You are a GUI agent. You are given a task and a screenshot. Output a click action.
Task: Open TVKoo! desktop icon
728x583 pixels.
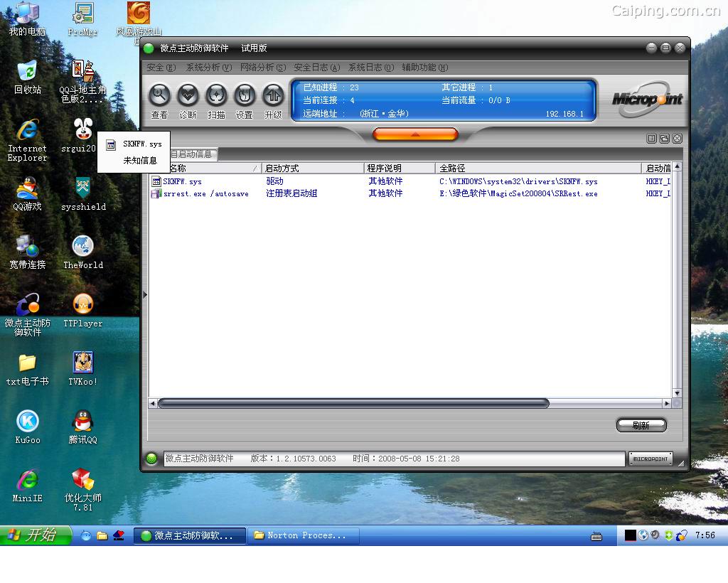pos(83,370)
